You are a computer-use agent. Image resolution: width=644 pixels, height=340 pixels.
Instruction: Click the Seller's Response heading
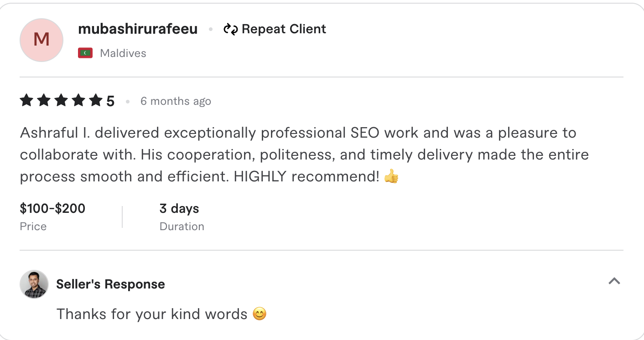coord(110,284)
